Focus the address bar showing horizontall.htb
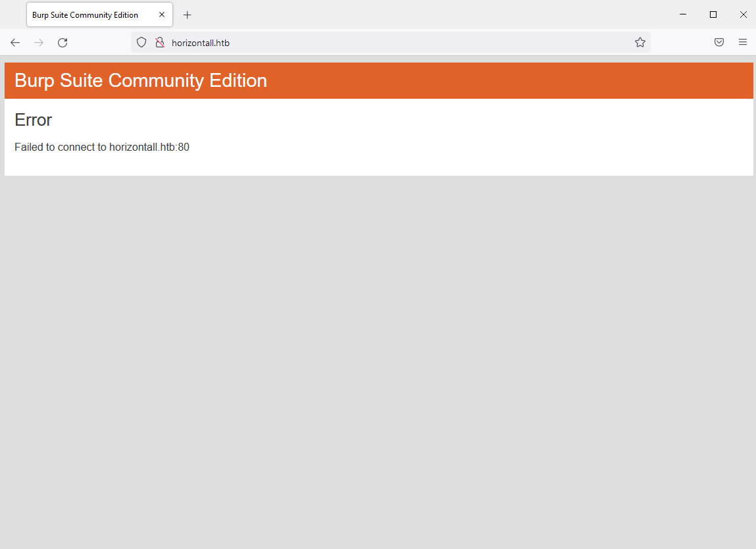 395,43
